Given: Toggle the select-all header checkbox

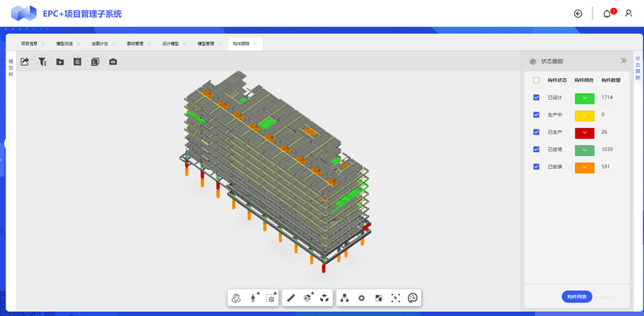Looking at the screenshot, I should [x=536, y=80].
